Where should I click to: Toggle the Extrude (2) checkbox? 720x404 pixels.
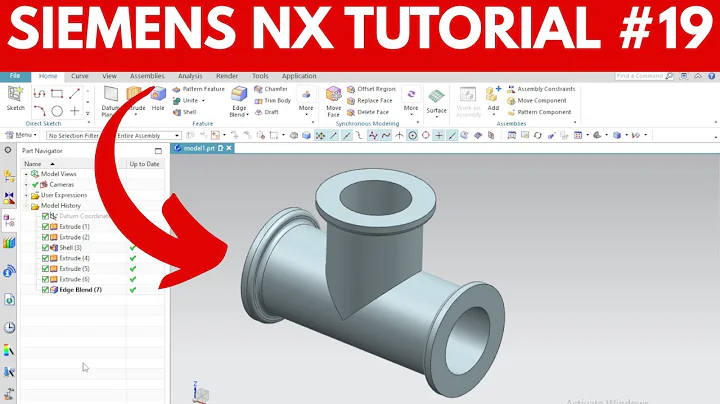click(x=45, y=237)
